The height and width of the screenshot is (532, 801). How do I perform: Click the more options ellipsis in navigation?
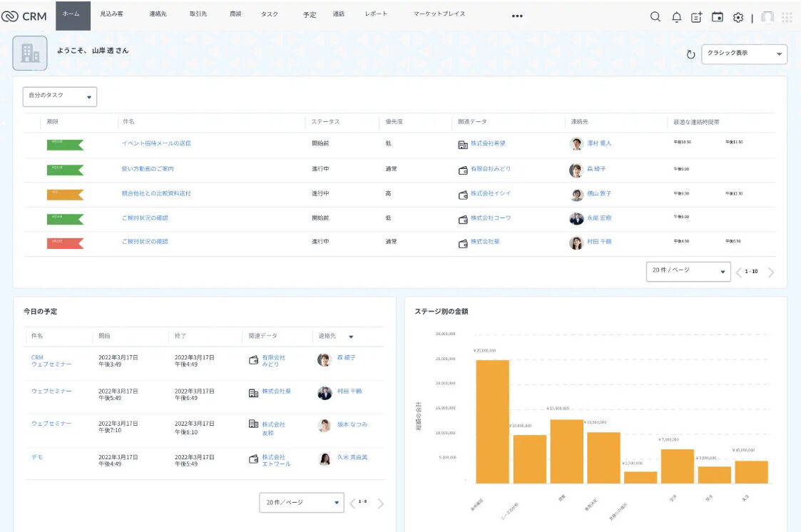(517, 16)
